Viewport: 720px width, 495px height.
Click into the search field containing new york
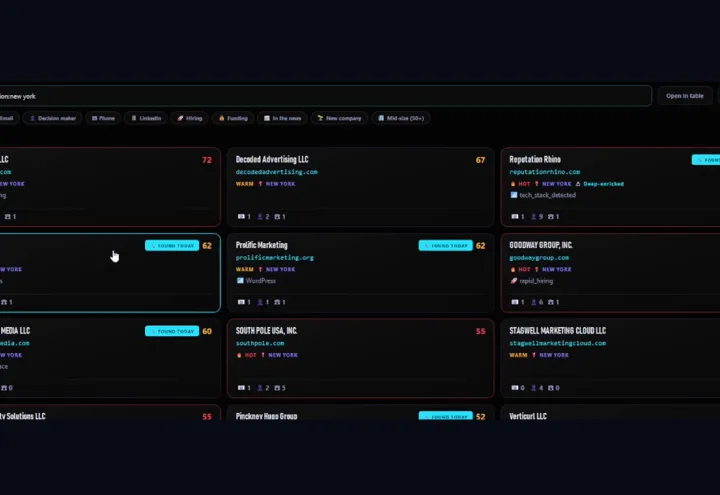pos(326,96)
